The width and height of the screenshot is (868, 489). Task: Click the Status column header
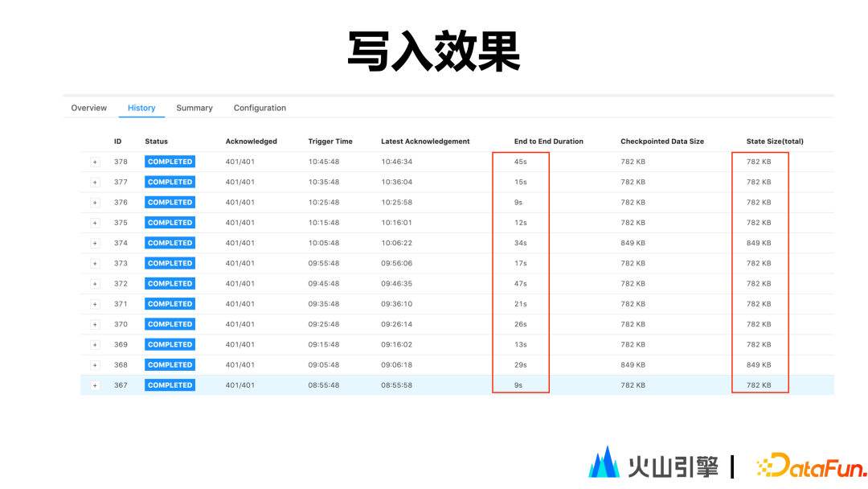coord(156,142)
